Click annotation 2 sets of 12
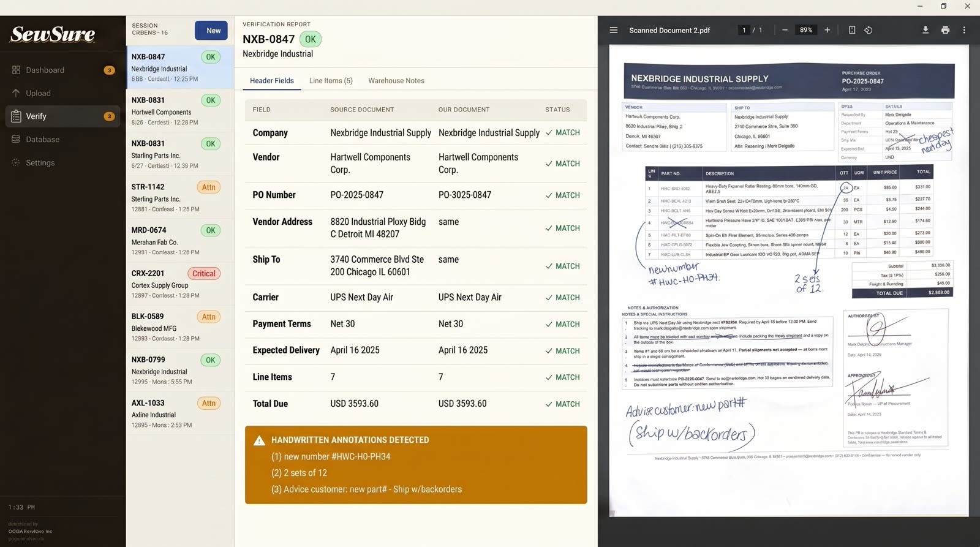The image size is (980, 547). click(299, 473)
